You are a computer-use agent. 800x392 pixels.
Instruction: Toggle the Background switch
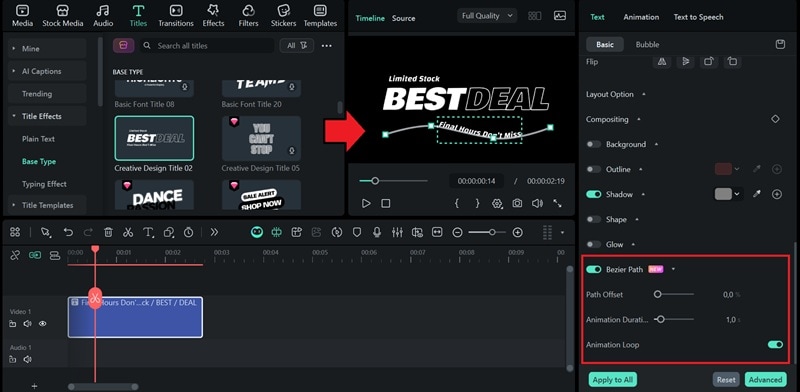[593, 144]
